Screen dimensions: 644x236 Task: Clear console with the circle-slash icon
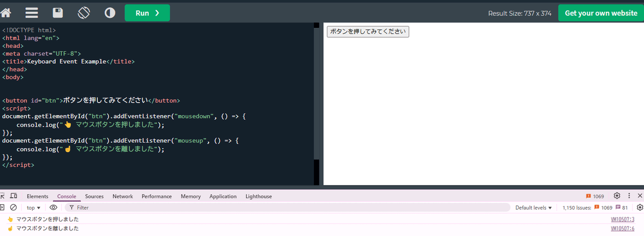[13, 207]
